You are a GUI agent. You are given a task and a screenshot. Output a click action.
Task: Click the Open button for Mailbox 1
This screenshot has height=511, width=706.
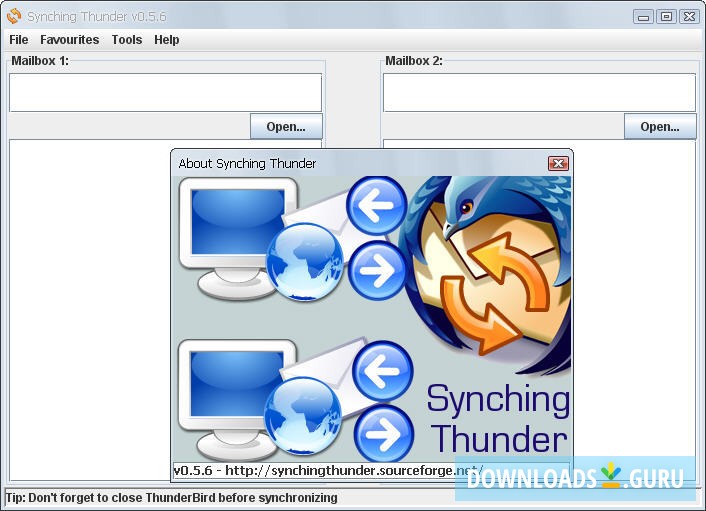[x=286, y=127]
